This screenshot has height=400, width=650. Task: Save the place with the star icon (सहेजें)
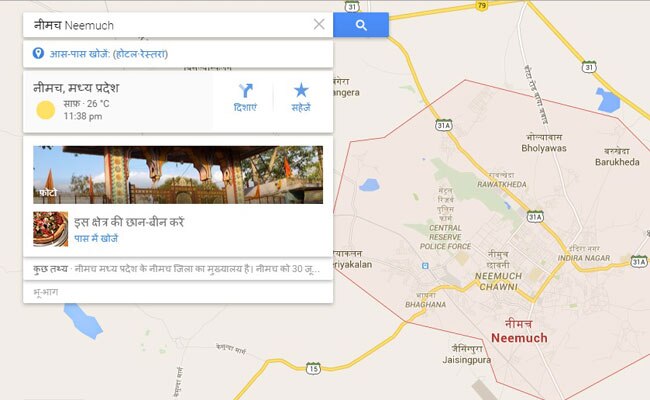[x=301, y=90]
